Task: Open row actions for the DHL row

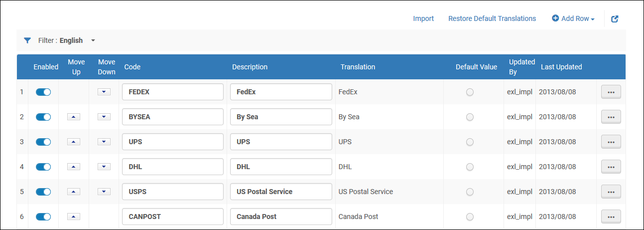Action: click(x=611, y=167)
